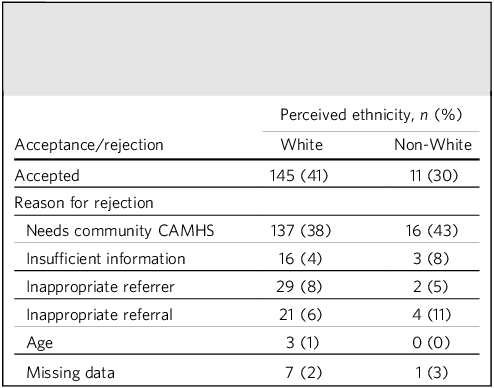This screenshot has width=494, height=388.
Task: Select the value 4 (11)
Action: (x=431, y=315)
